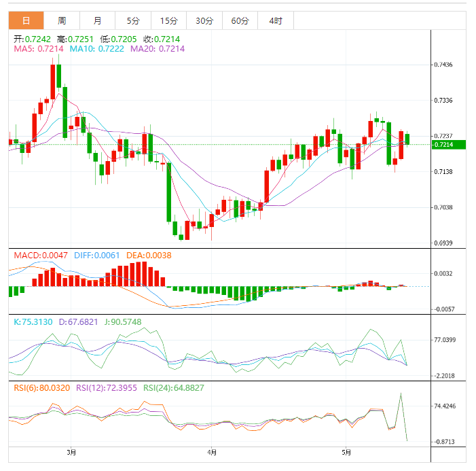Open the 60分 timeframe tab
The image size is (476, 471).
click(x=240, y=20)
